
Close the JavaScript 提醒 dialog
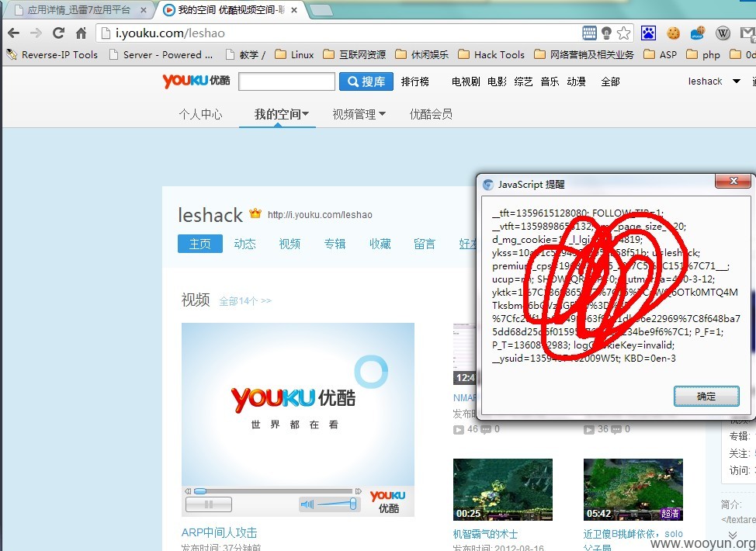[733, 182]
